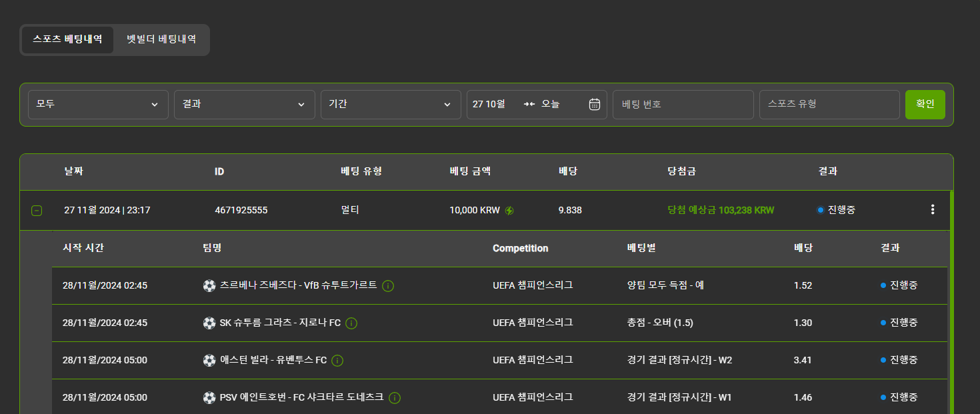
Task: Open the three-dot menu for bet 4671925555
Action: click(x=932, y=210)
